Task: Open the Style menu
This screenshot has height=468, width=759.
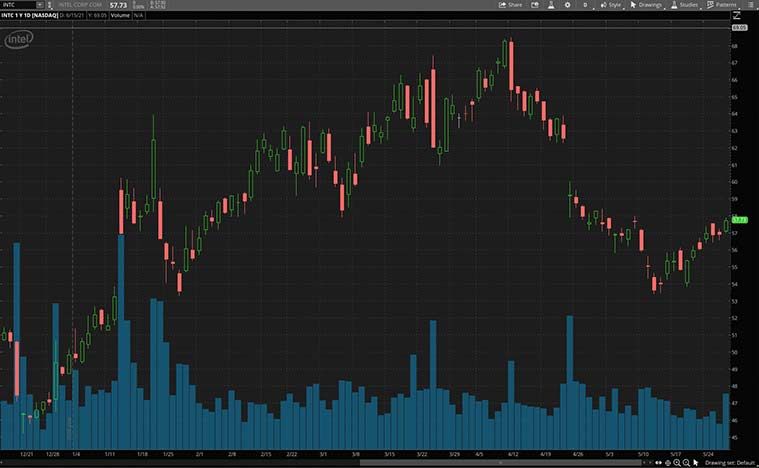Action: click(611, 5)
